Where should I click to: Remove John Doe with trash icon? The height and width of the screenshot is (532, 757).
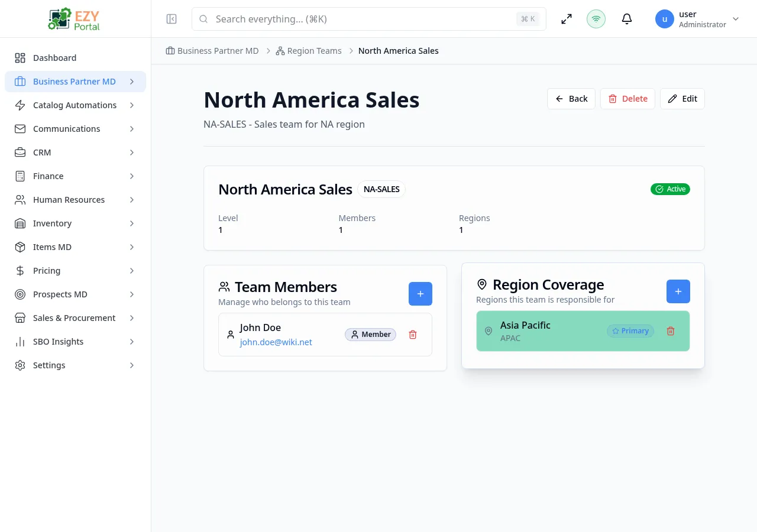coord(413,335)
